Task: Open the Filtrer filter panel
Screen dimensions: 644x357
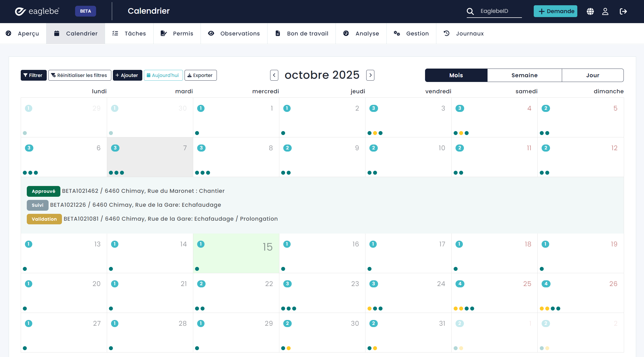Action: click(33, 75)
